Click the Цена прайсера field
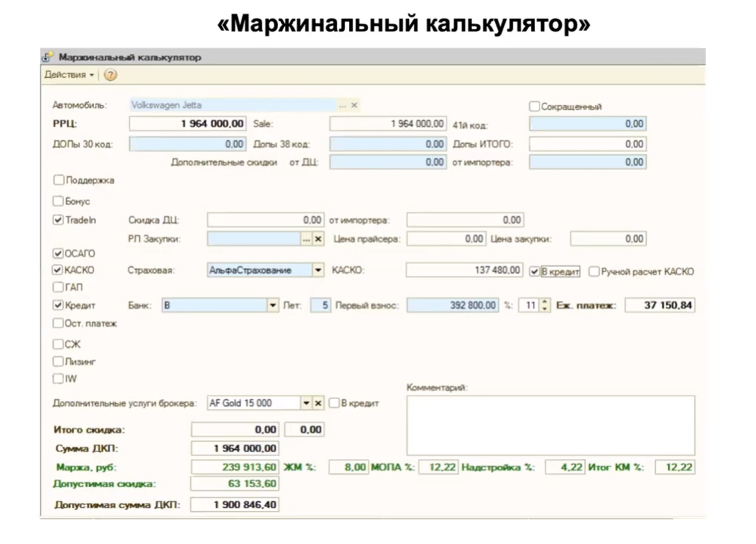The width and height of the screenshot is (756, 544). pos(447,239)
